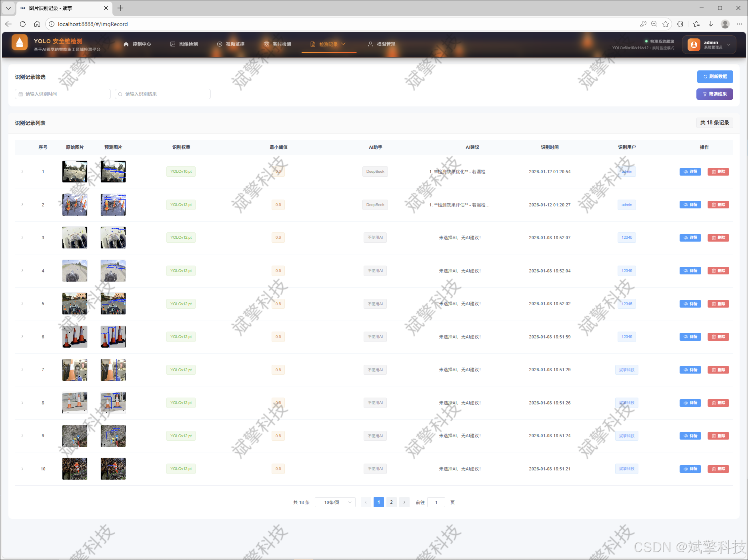This screenshot has width=748, height=560.
Task: Click the 识别时间 column header
Action: pos(550,147)
